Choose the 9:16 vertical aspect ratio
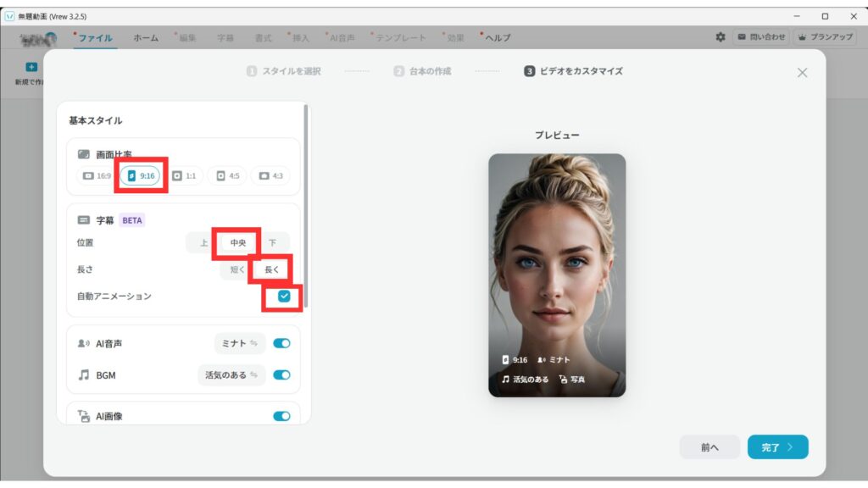 click(x=140, y=175)
